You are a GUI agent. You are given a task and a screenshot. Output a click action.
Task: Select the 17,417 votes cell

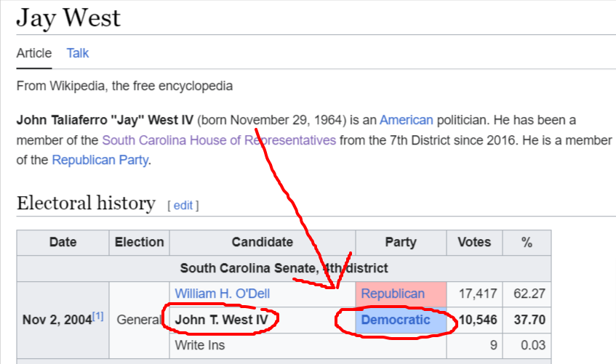click(474, 294)
